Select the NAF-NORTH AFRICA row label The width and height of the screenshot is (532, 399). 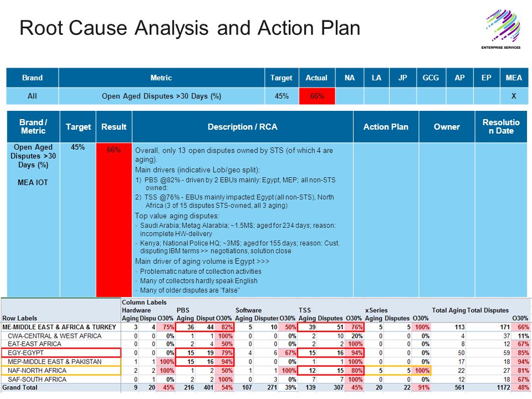coord(37,371)
